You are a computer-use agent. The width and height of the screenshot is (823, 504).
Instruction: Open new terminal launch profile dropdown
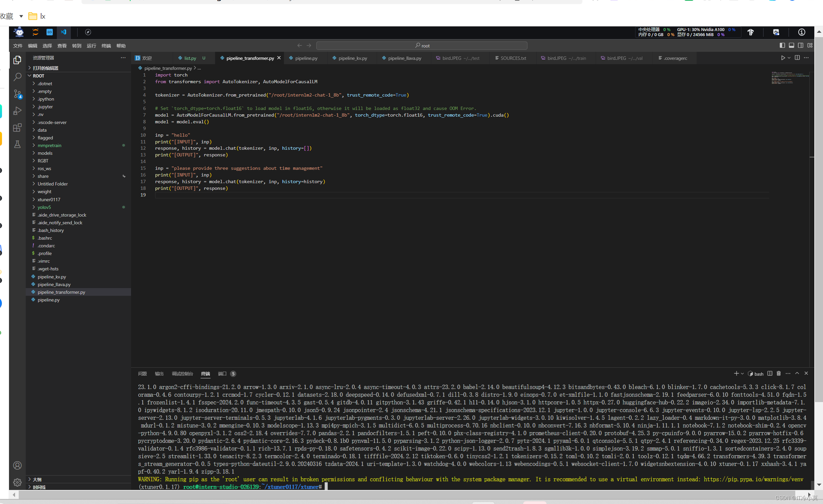point(742,374)
